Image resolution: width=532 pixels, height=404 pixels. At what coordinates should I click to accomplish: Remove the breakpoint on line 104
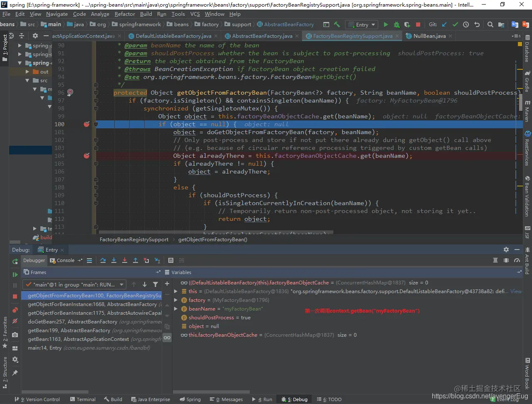86,156
